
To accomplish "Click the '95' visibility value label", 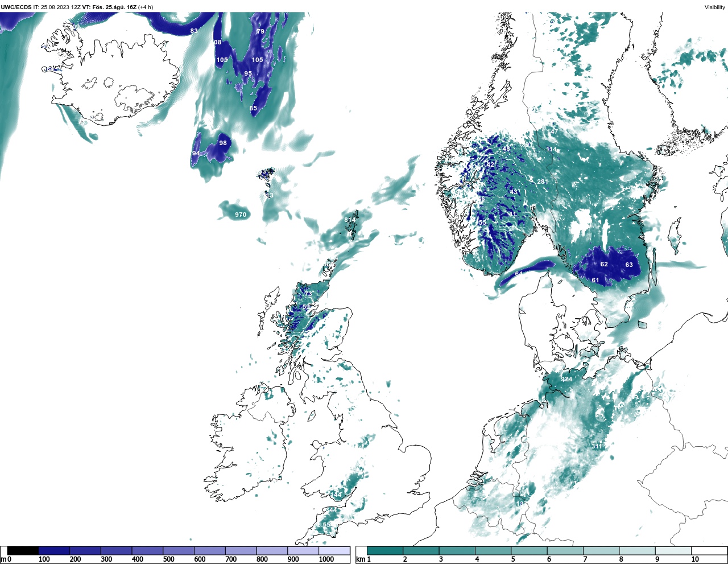I will point(248,73).
